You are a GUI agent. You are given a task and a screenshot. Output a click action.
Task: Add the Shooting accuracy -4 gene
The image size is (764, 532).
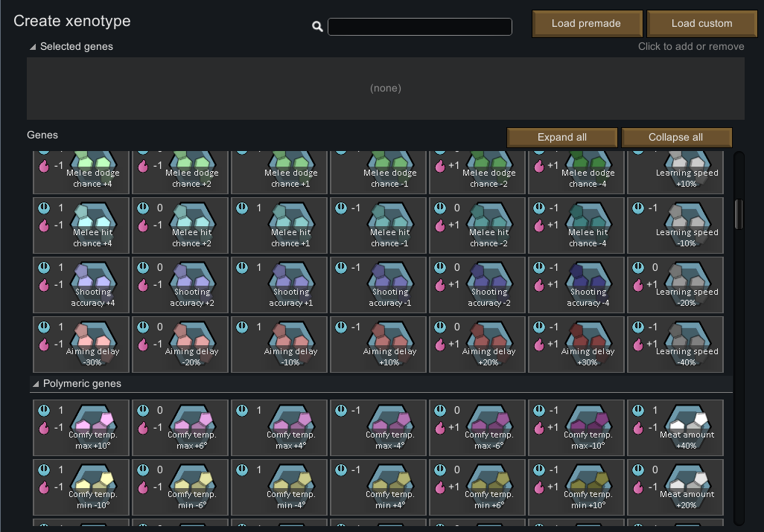point(576,285)
